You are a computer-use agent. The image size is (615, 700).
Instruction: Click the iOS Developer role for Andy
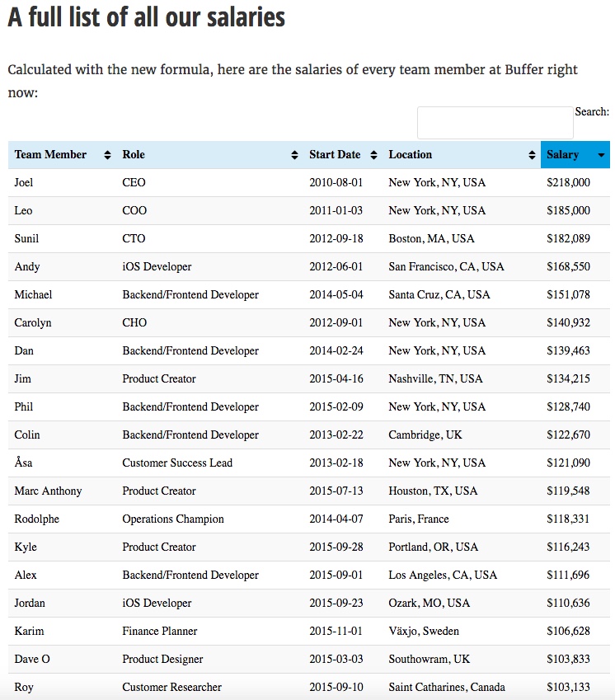(x=157, y=267)
